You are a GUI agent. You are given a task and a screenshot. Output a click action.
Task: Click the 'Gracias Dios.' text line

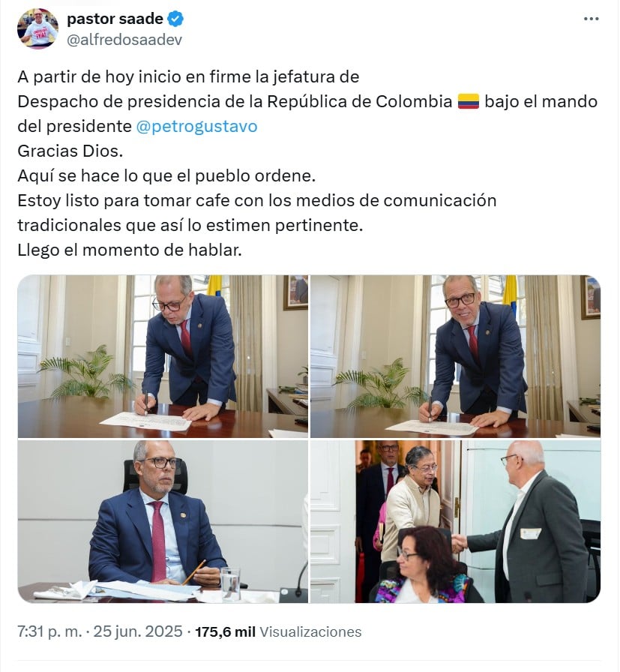pos(70,151)
